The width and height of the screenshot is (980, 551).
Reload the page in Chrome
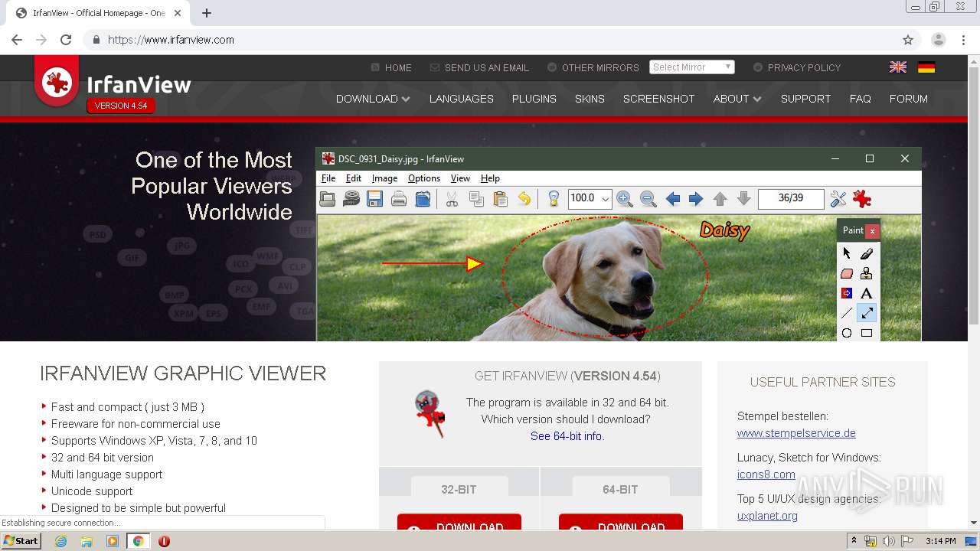(x=66, y=40)
